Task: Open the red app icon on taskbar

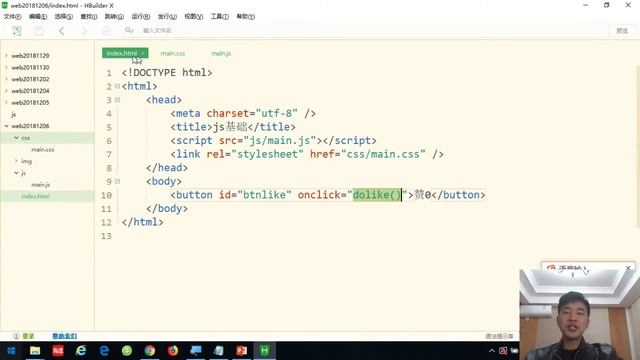Action: pyautogui.click(x=58, y=351)
